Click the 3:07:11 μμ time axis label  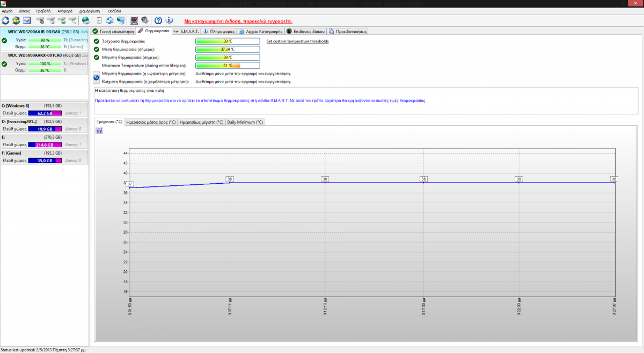tap(229, 306)
